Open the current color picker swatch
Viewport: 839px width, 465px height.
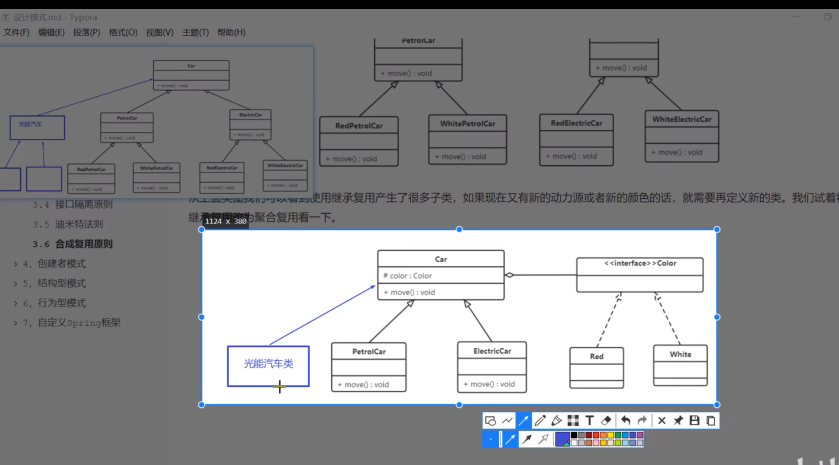click(562, 439)
